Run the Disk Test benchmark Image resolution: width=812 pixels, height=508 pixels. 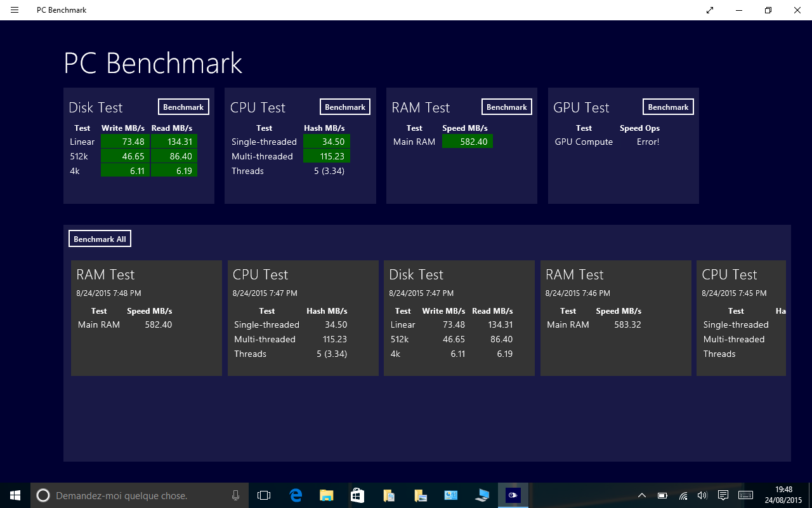click(x=183, y=107)
